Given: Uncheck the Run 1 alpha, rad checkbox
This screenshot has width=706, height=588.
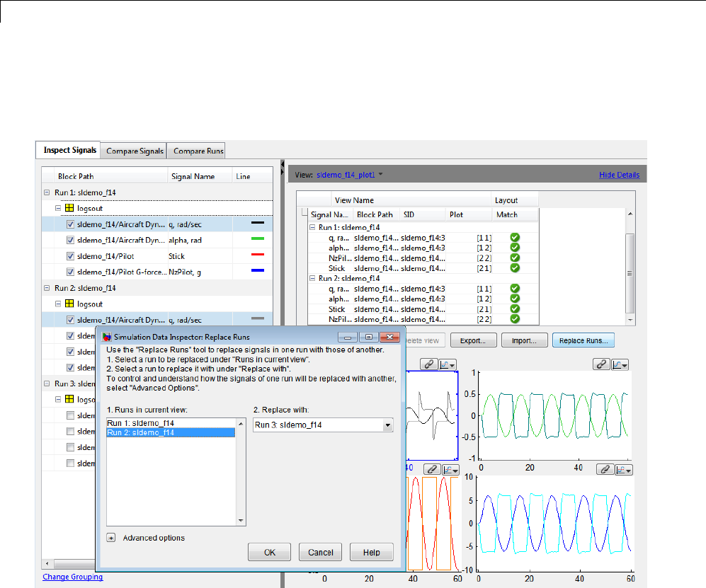Looking at the screenshot, I should pos(70,240).
